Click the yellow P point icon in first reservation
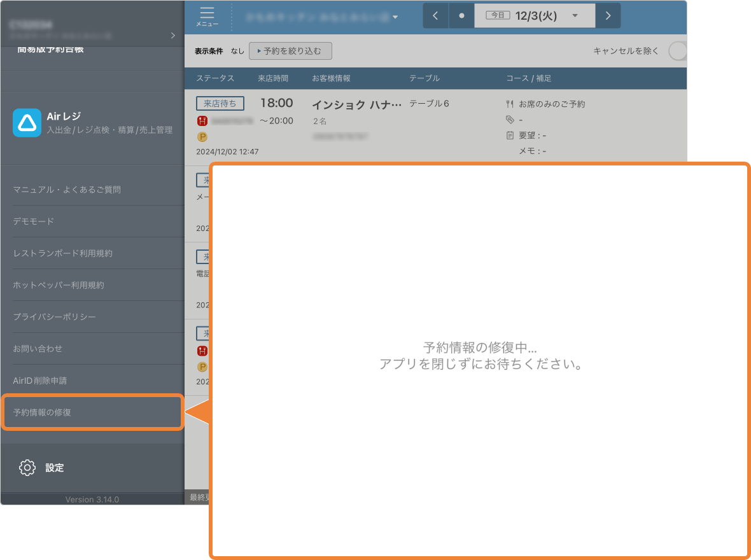This screenshot has width=751, height=560. pos(202,137)
